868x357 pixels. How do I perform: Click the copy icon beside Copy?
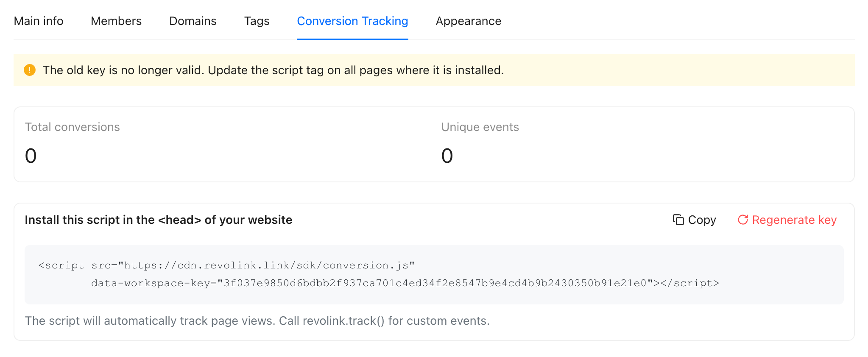[678, 220]
